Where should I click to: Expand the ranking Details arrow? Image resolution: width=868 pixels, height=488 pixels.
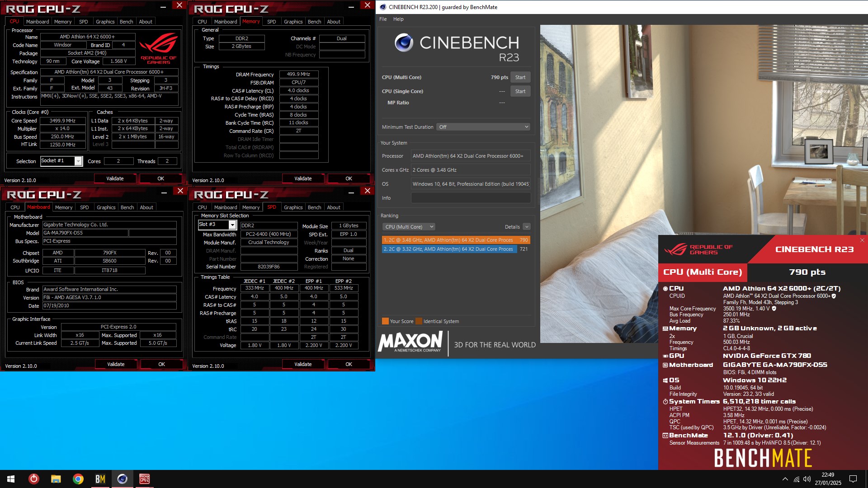point(526,227)
